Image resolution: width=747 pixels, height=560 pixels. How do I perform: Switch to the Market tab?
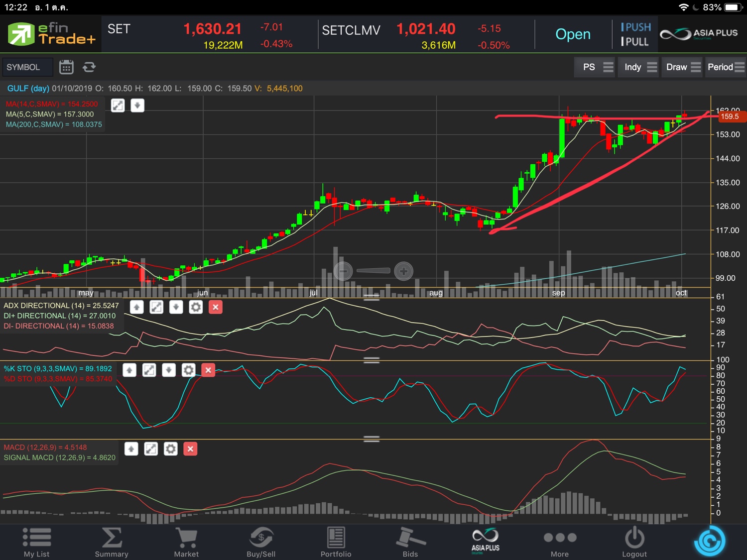tap(186, 542)
